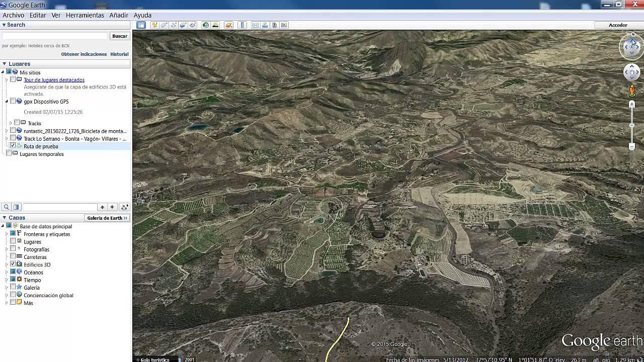644x362 pixels.
Task: Collapse the Capas panel
Action: pos(4,218)
